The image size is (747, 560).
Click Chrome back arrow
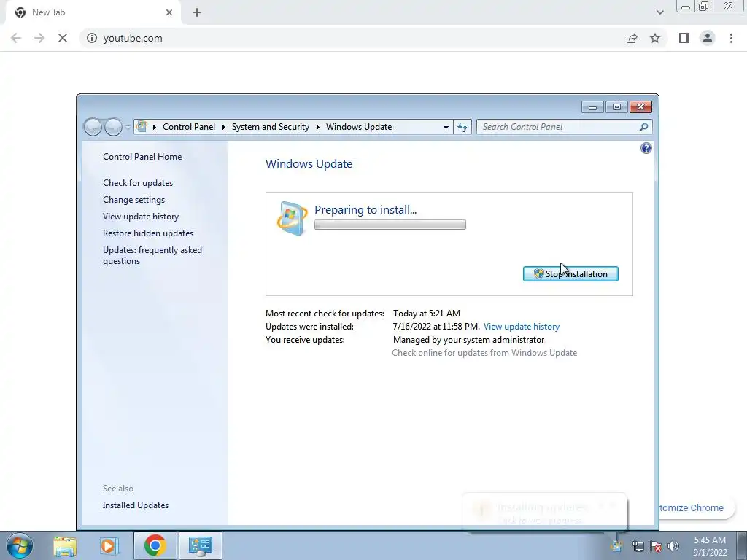click(16, 38)
